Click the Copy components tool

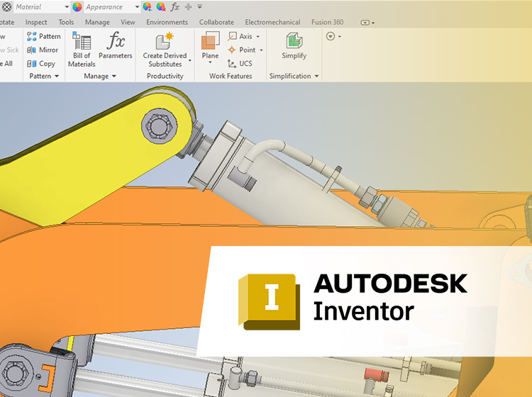tap(41, 64)
